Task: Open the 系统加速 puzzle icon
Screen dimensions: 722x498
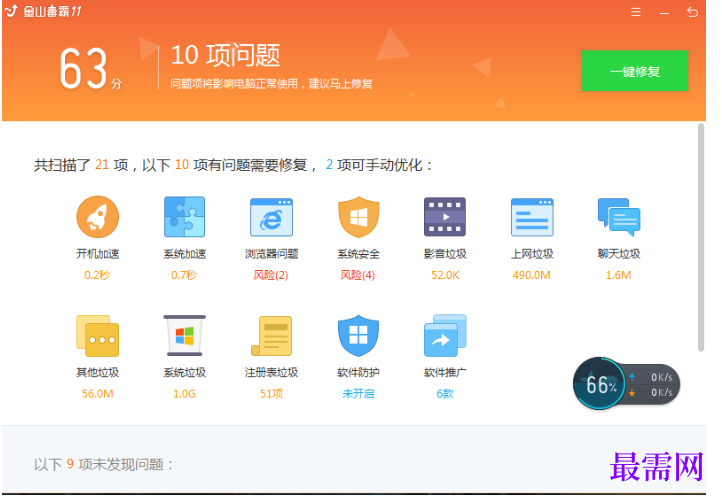Action: coord(184,217)
